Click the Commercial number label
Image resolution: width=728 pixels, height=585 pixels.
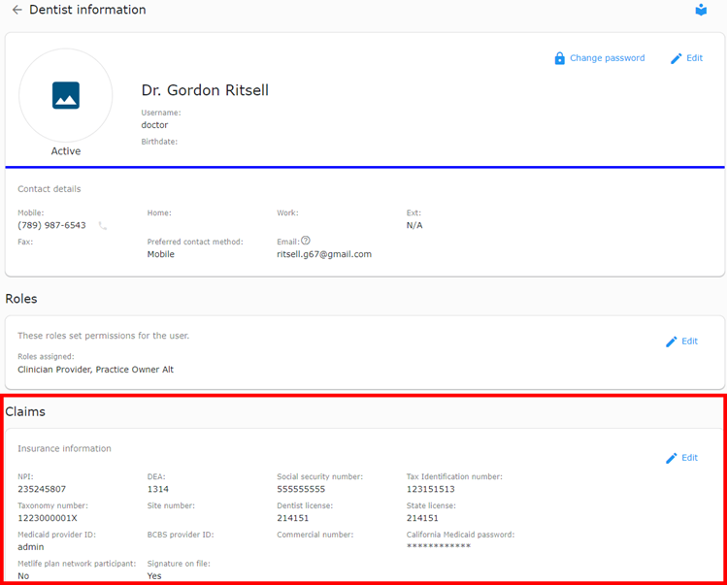[315, 535]
